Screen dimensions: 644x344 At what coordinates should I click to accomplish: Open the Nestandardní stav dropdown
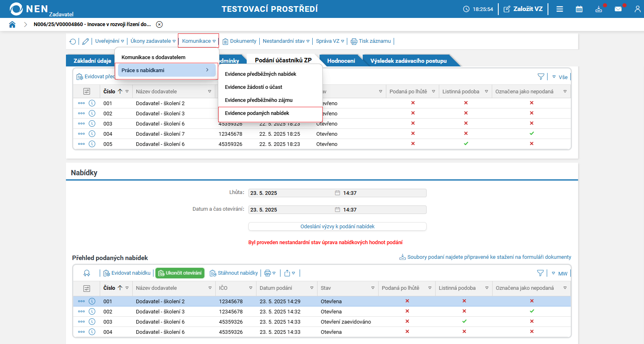pos(286,41)
